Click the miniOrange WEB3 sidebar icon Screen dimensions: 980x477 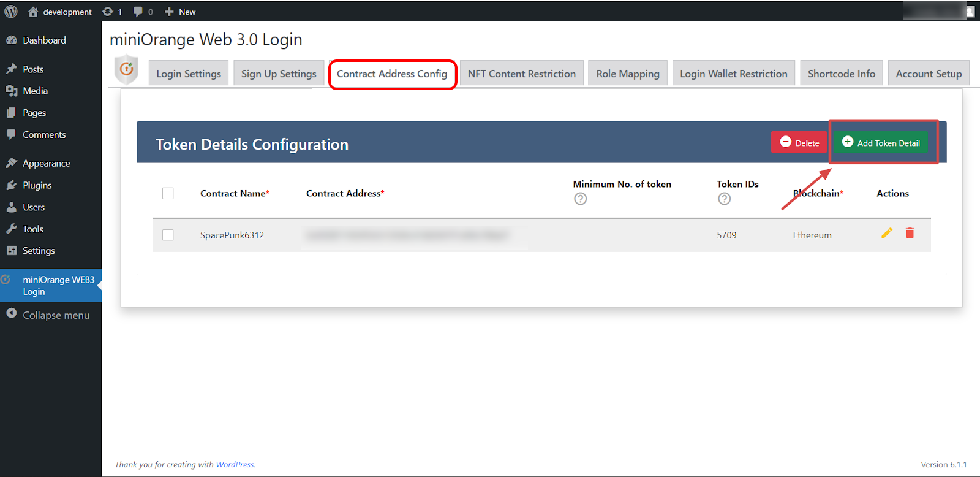6,280
